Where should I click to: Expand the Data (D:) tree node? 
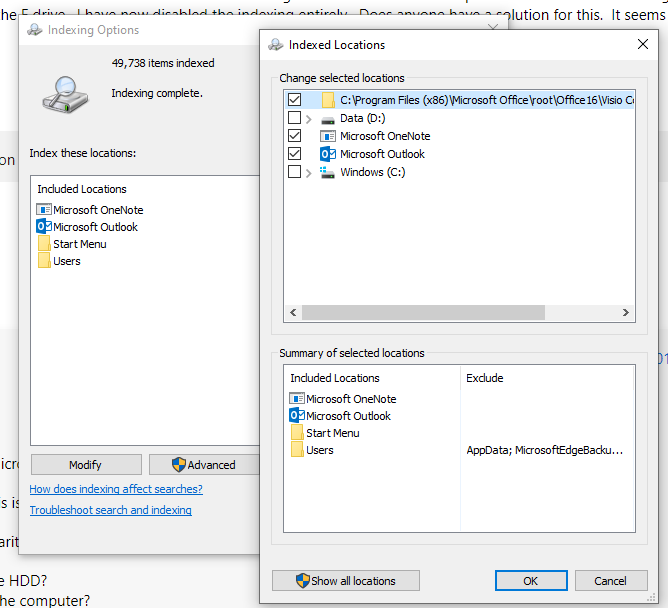[x=309, y=118]
